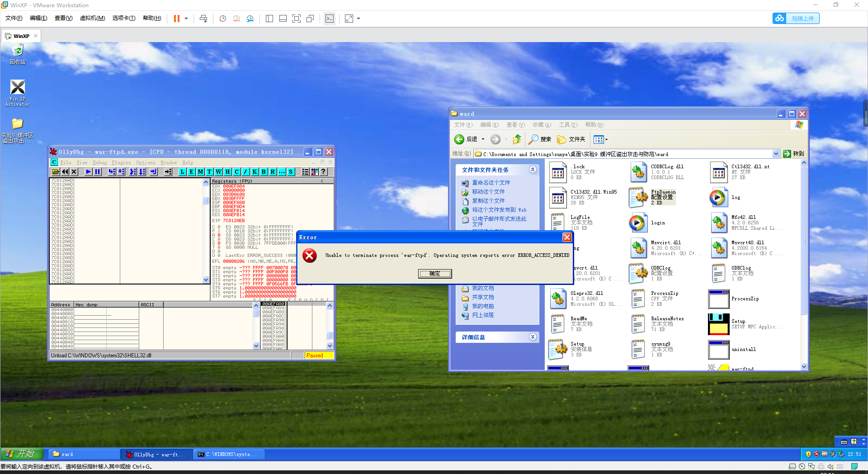Screen dimensions: 868x474
Task: Close the Error dialog
Action: 567,237
